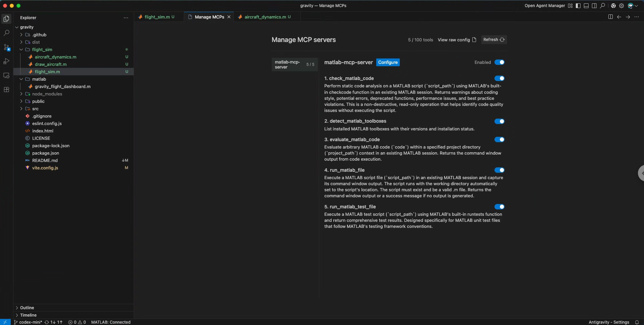
Task: Click the Refresh button
Action: click(493, 40)
